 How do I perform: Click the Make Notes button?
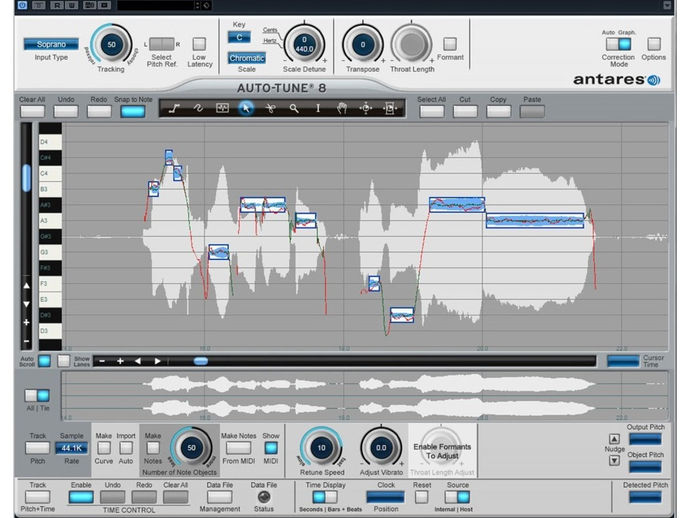[153, 448]
